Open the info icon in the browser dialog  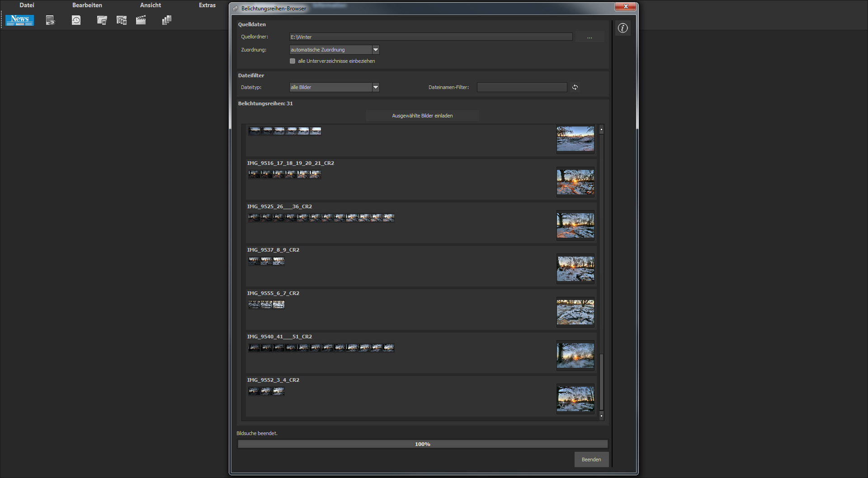click(x=623, y=28)
